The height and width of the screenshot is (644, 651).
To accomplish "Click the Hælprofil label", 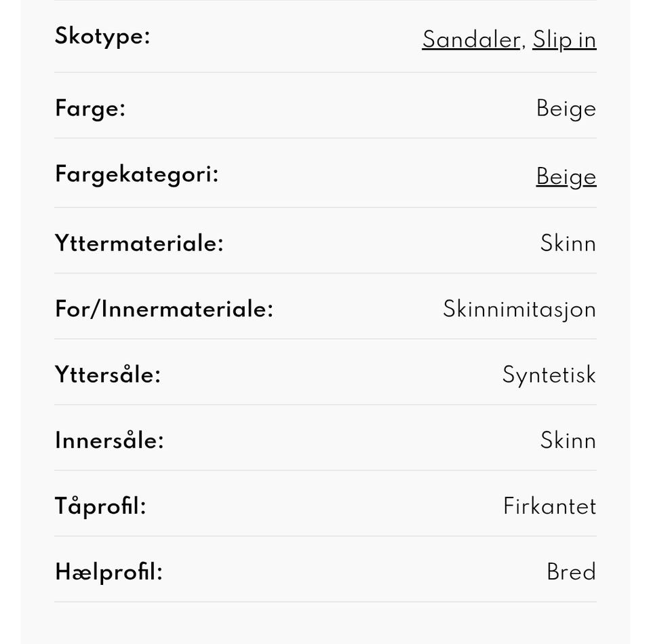I will [x=108, y=572].
